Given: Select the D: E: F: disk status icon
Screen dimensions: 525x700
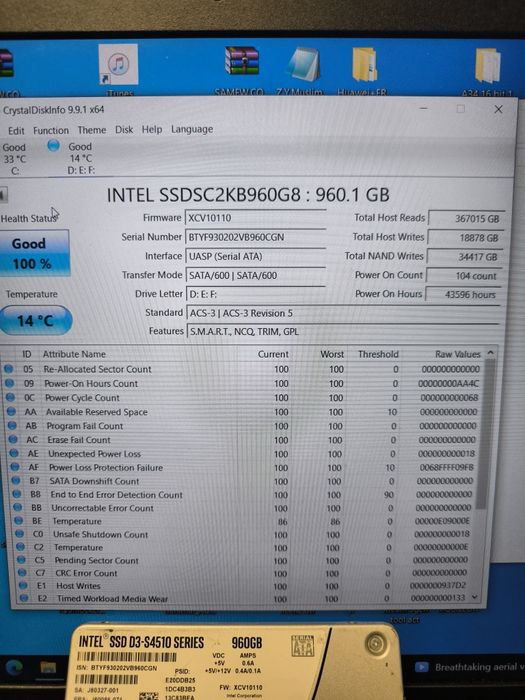Looking at the screenshot, I should [x=54, y=146].
